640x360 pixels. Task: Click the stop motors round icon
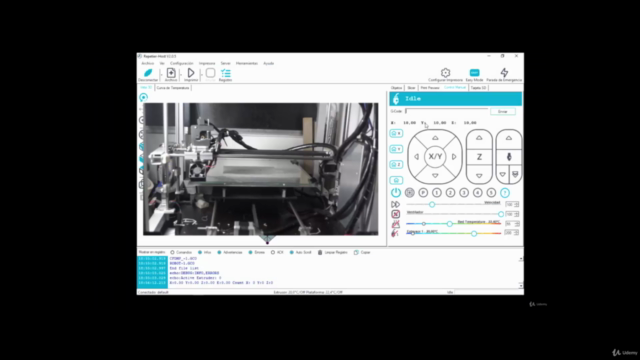click(409, 193)
